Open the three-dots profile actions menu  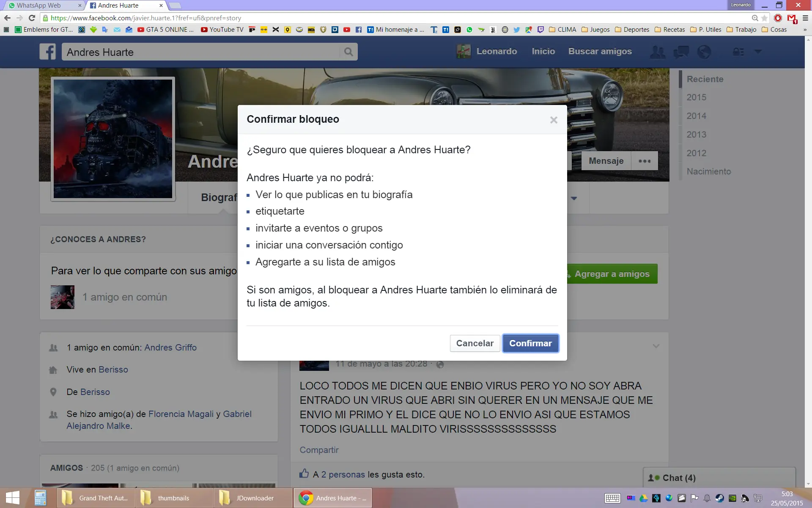pyautogui.click(x=645, y=161)
